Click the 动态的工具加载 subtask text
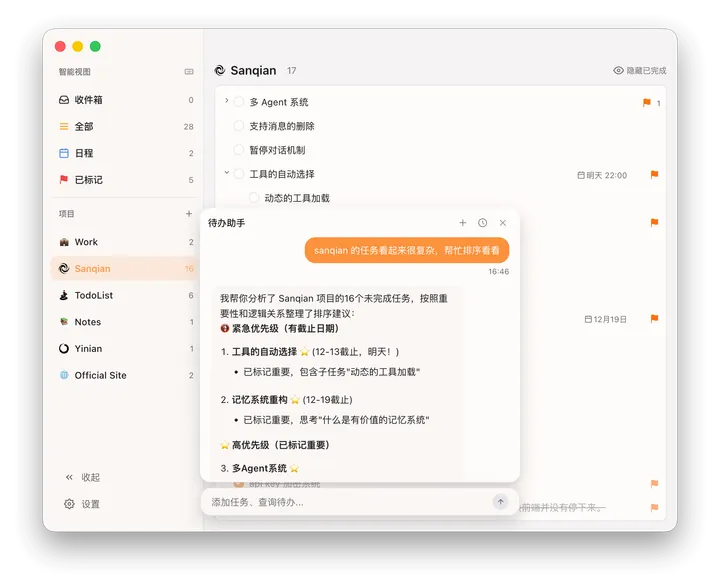This screenshot has height=588, width=720. point(297,198)
